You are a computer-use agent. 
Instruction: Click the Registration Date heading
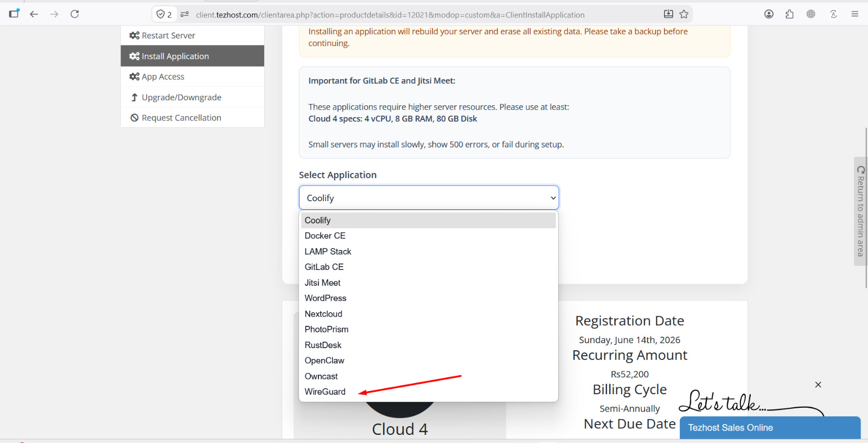[629, 321]
